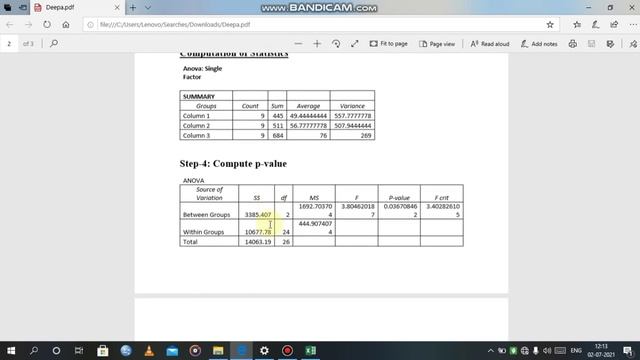This screenshot has height=360, width=640.
Task: Click the Step-4: Compute p-value heading
Action: (233, 163)
